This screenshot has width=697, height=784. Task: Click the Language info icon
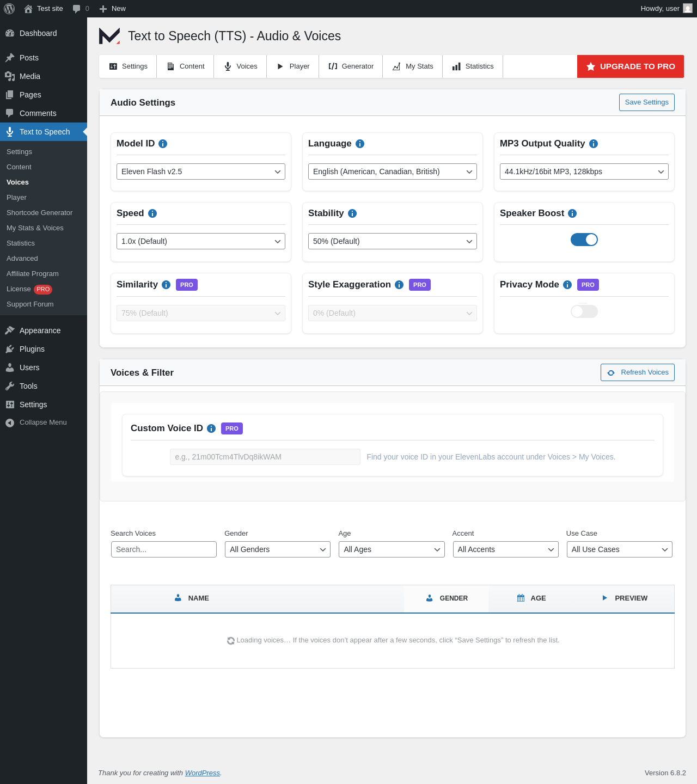[360, 144]
